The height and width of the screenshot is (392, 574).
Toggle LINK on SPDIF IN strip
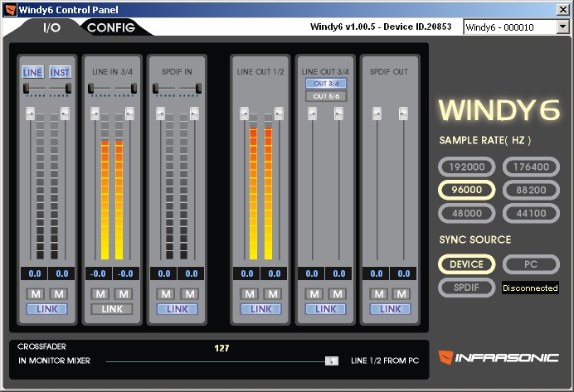(178, 309)
